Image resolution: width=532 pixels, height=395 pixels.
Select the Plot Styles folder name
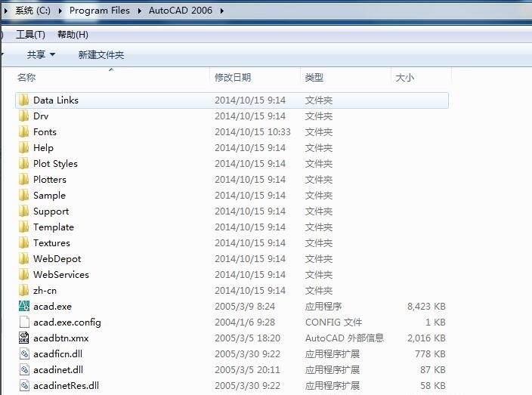tap(56, 164)
